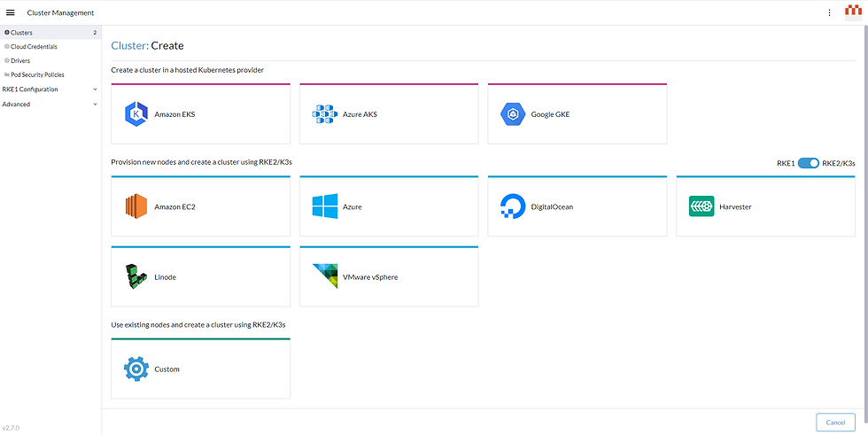The height and width of the screenshot is (435, 868).
Task: Click the DigitalOcean label text
Action: click(552, 207)
